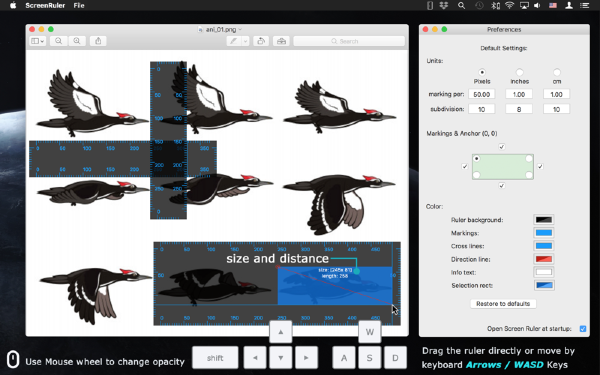Click the Dropbox menu bar icon
The width and height of the screenshot is (600, 375).
(444, 5)
